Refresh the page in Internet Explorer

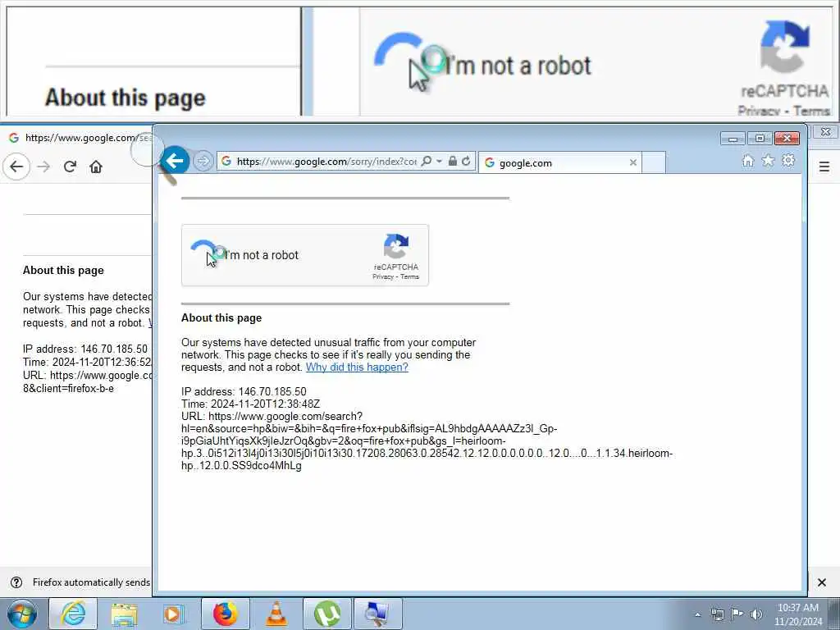point(466,161)
